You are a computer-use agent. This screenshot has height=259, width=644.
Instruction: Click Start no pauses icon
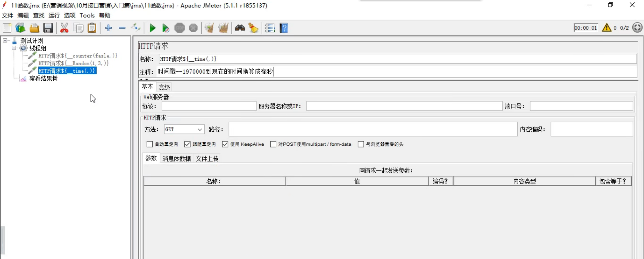(166, 28)
